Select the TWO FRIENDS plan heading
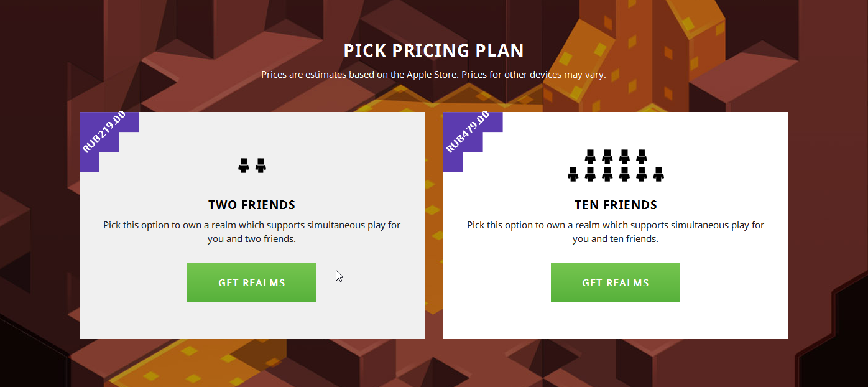868x387 pixels. point(251,205)
